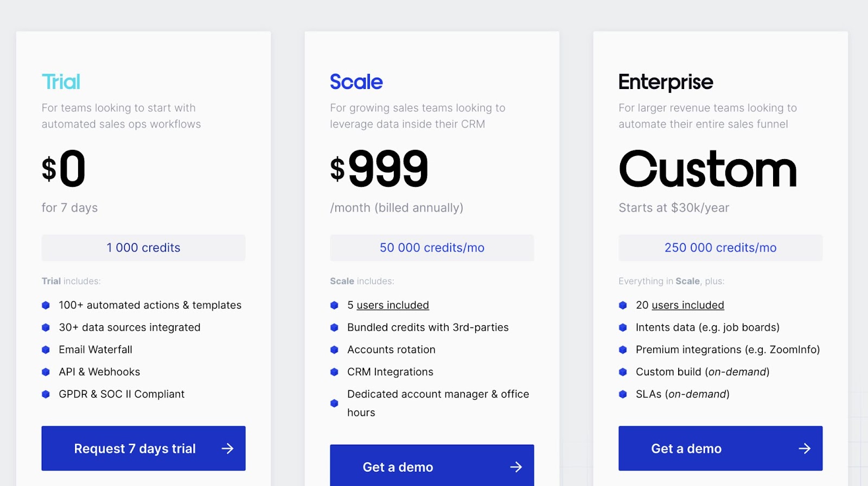Screen dimensions: 868x486
Task: Open the 5 users included link
Action: 392,305
